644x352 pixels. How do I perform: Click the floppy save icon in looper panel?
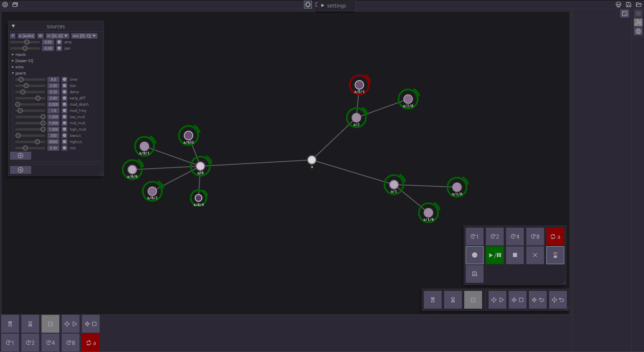474,274
